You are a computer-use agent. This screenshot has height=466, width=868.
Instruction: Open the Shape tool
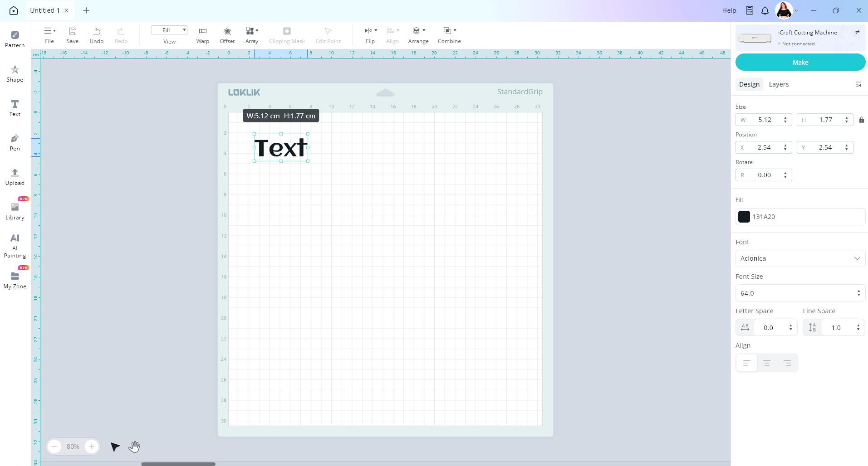coord(15,73)
